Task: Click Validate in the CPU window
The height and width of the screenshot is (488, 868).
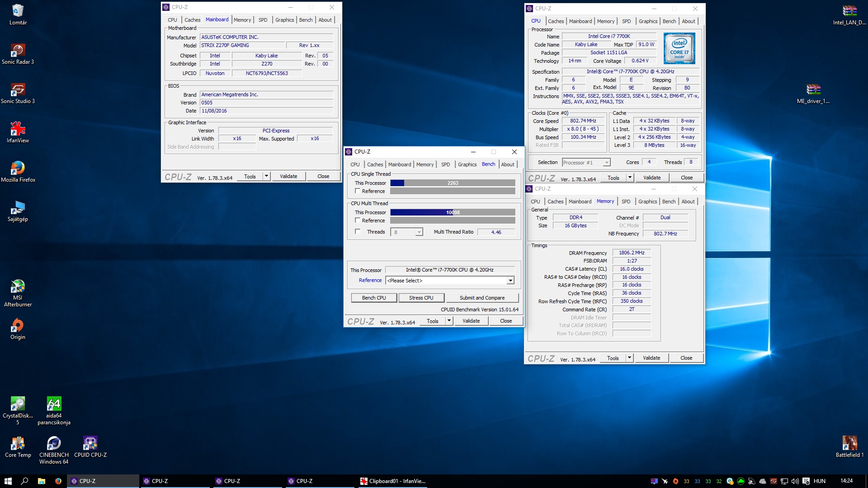Action: 652,178
